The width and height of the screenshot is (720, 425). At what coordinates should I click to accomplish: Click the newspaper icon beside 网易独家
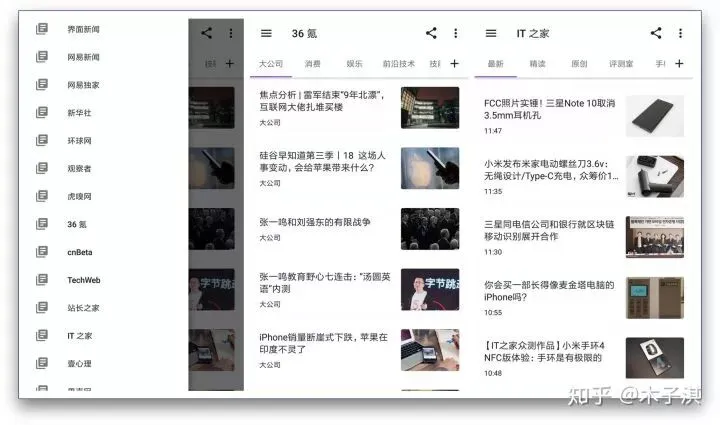pos(42,85)
